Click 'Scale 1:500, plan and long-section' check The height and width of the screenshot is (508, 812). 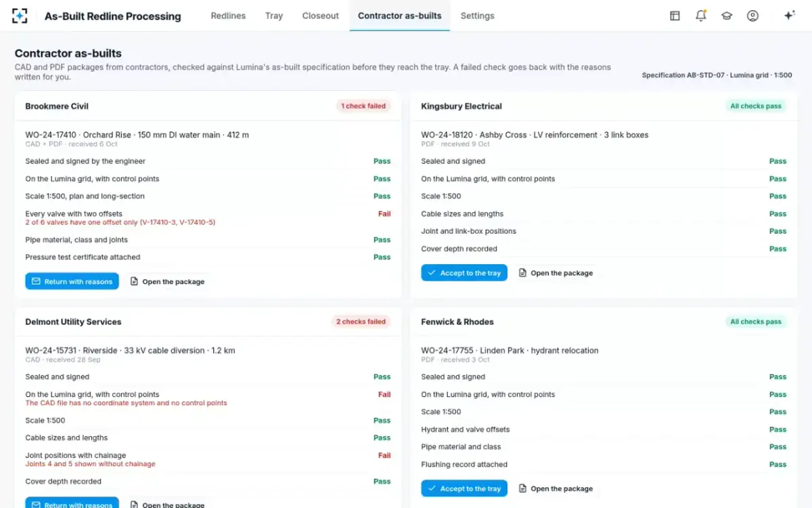coord(85,196)
